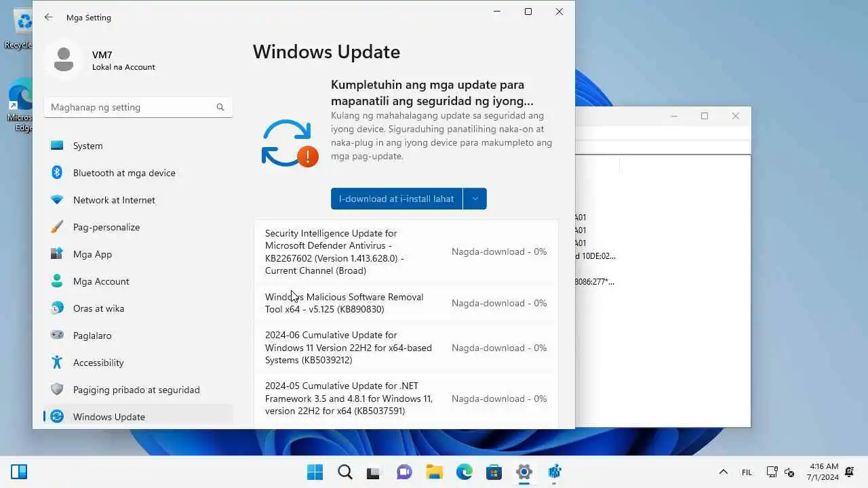Viewport: 868px width, 488px height.
Task: Maximize the background window behind Settings
Action: tap(705, 116)
